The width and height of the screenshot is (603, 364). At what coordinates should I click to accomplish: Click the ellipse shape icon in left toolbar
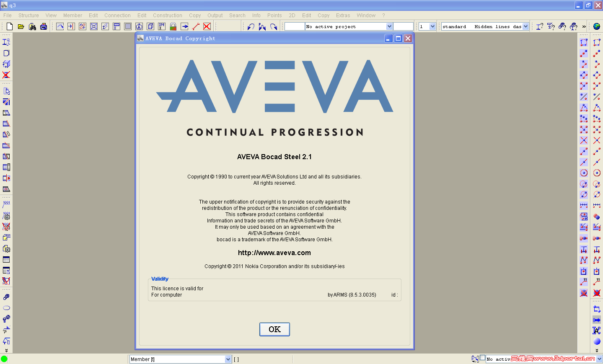coord(6,308)
